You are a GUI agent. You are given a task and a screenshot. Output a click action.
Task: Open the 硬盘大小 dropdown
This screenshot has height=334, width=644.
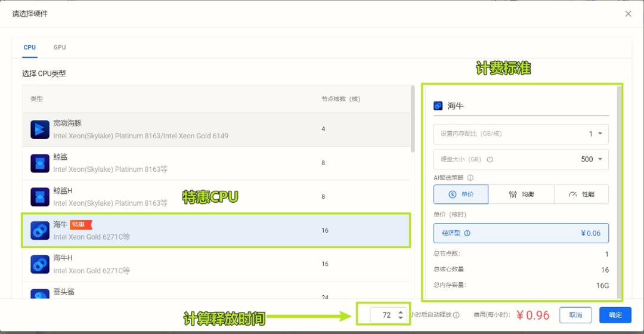click(521, 159)
